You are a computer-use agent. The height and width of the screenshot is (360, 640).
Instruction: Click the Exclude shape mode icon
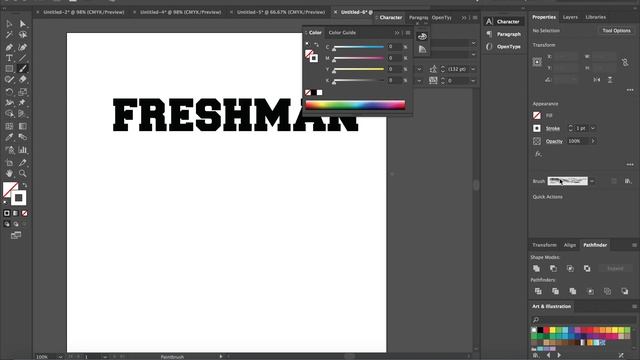[x=587, y=269]
